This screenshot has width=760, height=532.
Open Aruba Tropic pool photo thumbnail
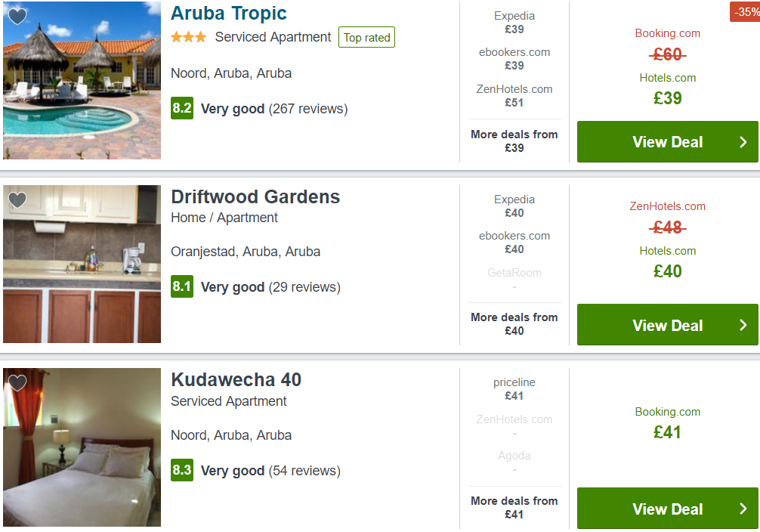pyautogui.click(x=82, y=81)
